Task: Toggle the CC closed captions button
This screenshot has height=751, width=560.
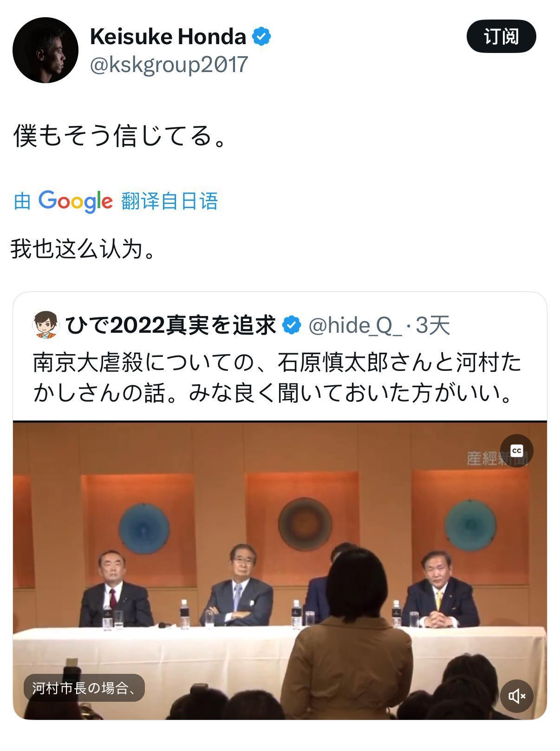Action: pyautogui.click(x=516, y=451)
